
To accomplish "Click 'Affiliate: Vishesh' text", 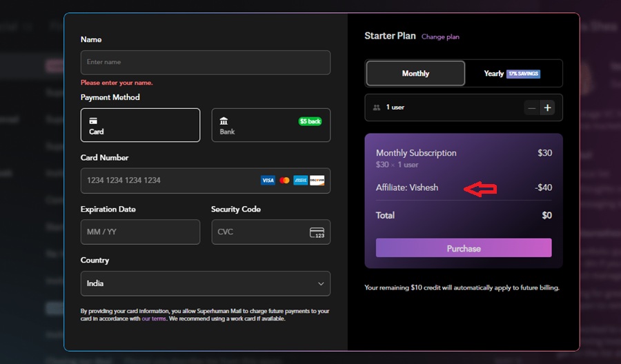I will 406,188.
